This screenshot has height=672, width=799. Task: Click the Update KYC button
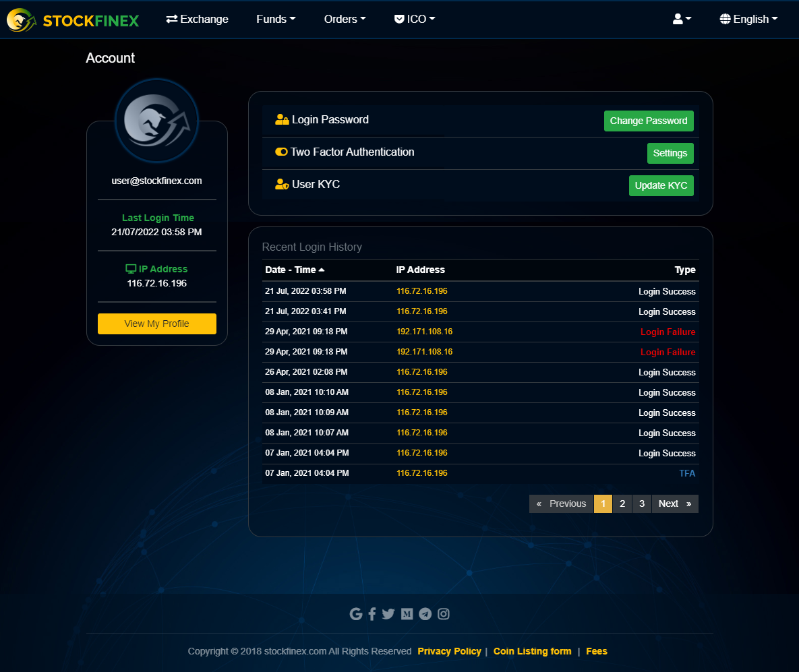pos(661,185)
